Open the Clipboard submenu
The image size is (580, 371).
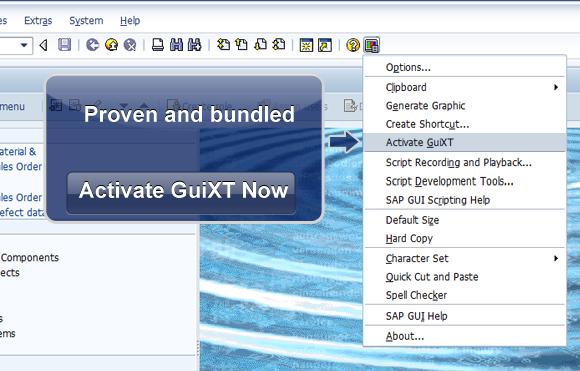465,87
